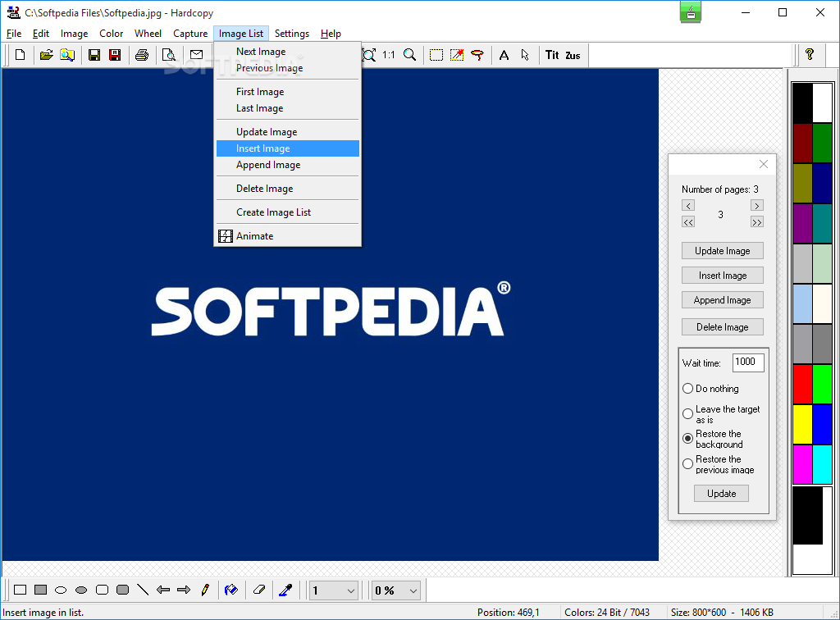Image resolution: width=840 pixels, height=620 pixels.
Task: Choose Next Image menu entry
Action: 288,52
